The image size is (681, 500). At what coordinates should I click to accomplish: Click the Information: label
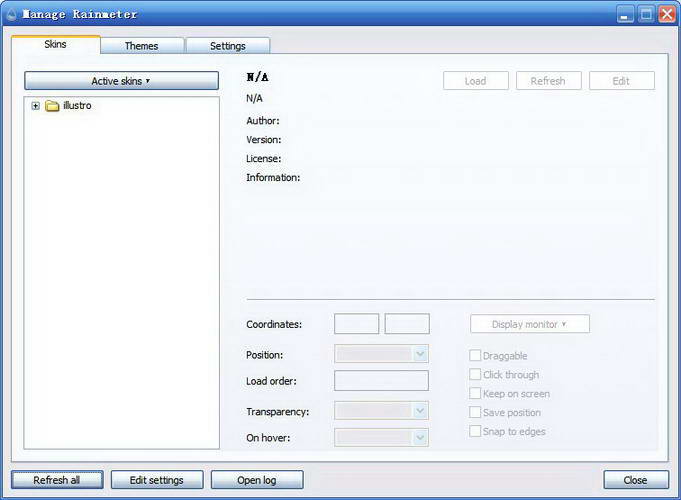(x=273, y=178)
